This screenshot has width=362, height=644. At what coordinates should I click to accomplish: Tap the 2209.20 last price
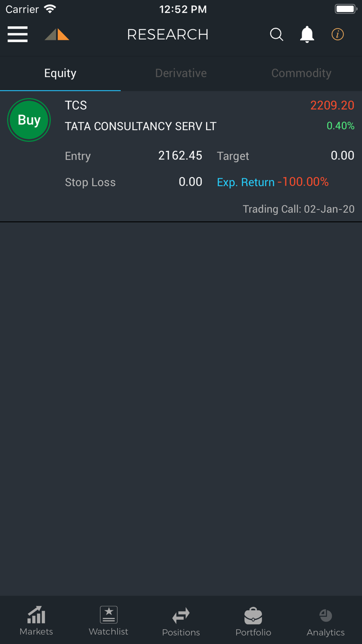click(x=332, y=105)
